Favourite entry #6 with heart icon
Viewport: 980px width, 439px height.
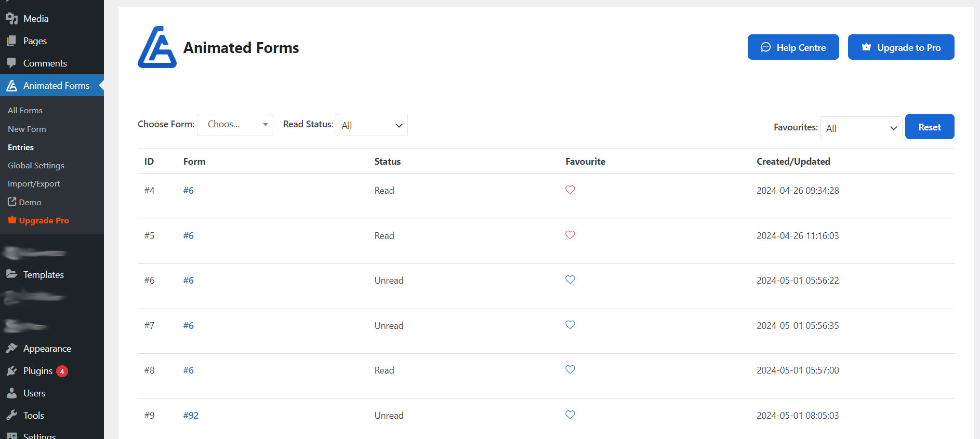tap(570, 280)
